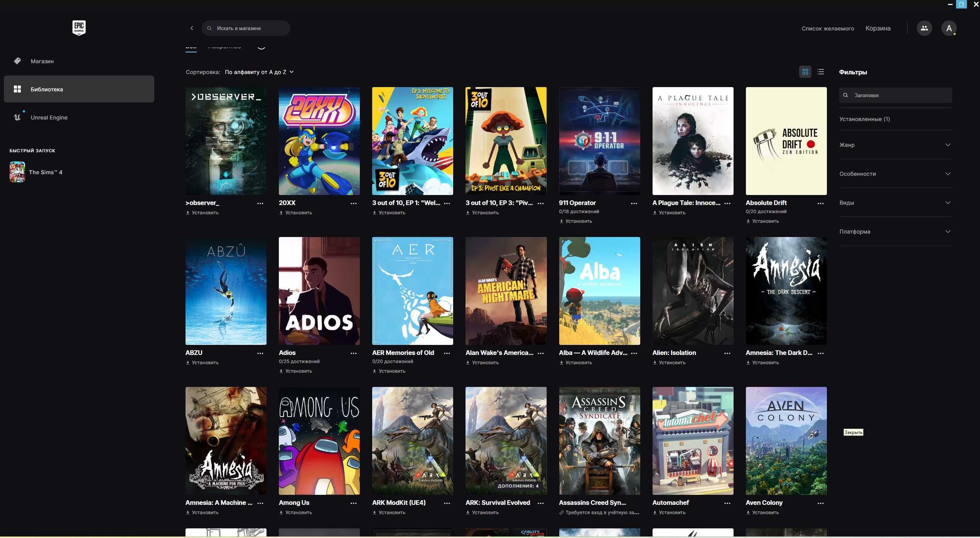Open options menu for ARK ModKit (UE4)
The image size is (980, 538).
[x=447, y=503]
